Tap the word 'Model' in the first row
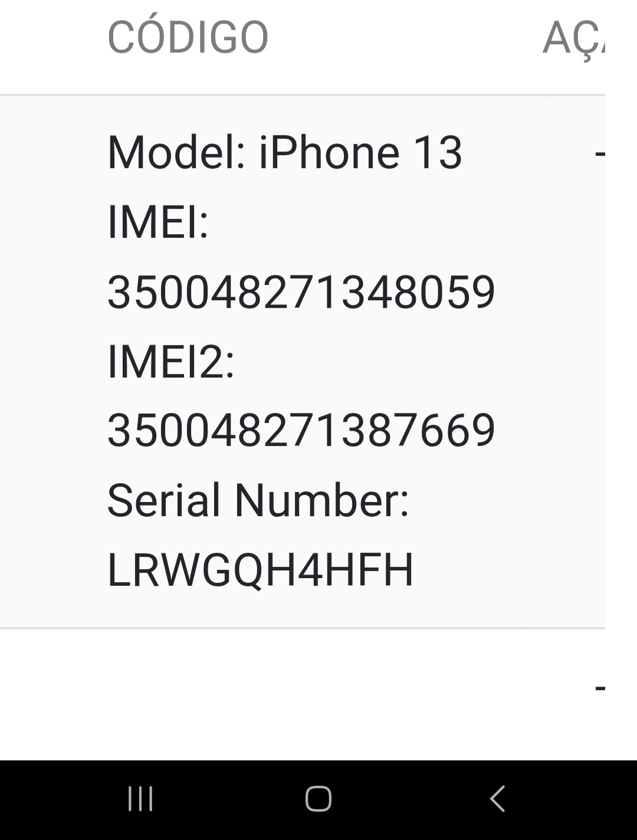 171,153
